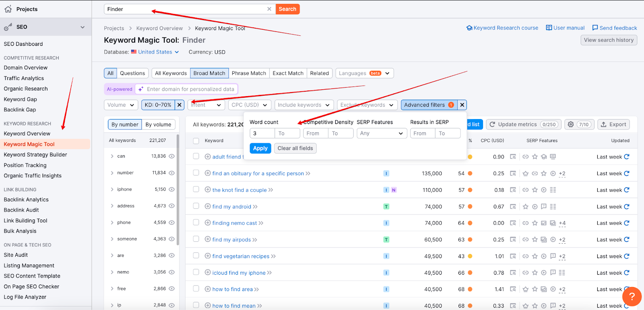Viewport: 644px width, 310px height.
Task: Add 'find my airpods' keyword via plus icon
Action: [208, 239]
